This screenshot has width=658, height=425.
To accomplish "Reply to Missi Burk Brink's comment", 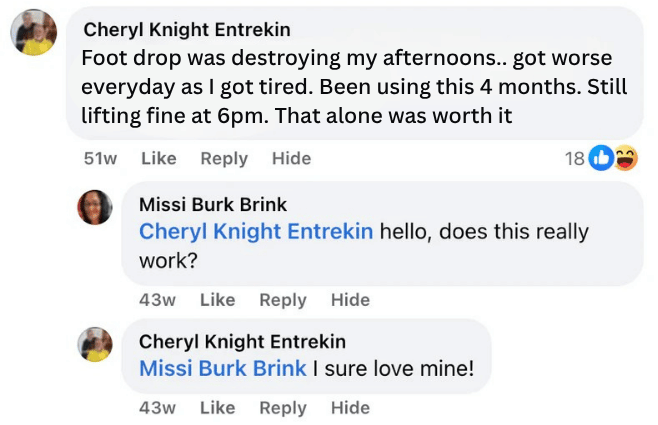I will click(x=283, y=300).
